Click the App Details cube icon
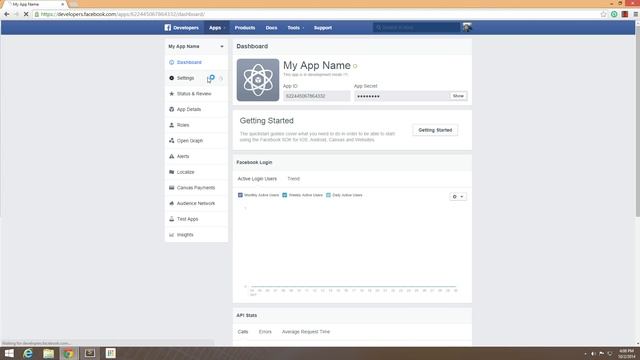The image size is (640, 360). [x=171, y=109]
